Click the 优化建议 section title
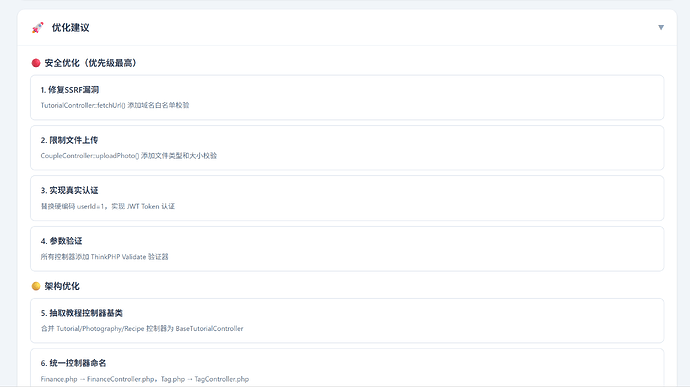690x387 pixels. click(x=70, y=28)
